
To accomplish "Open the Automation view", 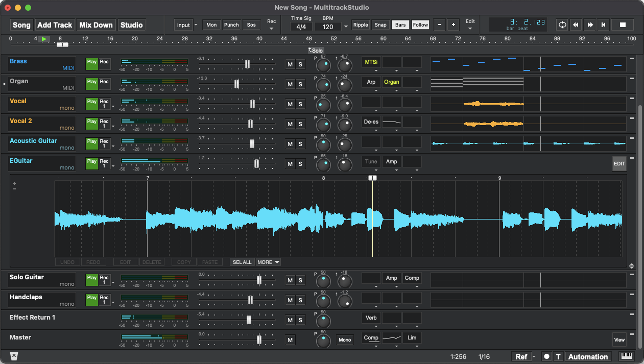I will click(588, 356).
